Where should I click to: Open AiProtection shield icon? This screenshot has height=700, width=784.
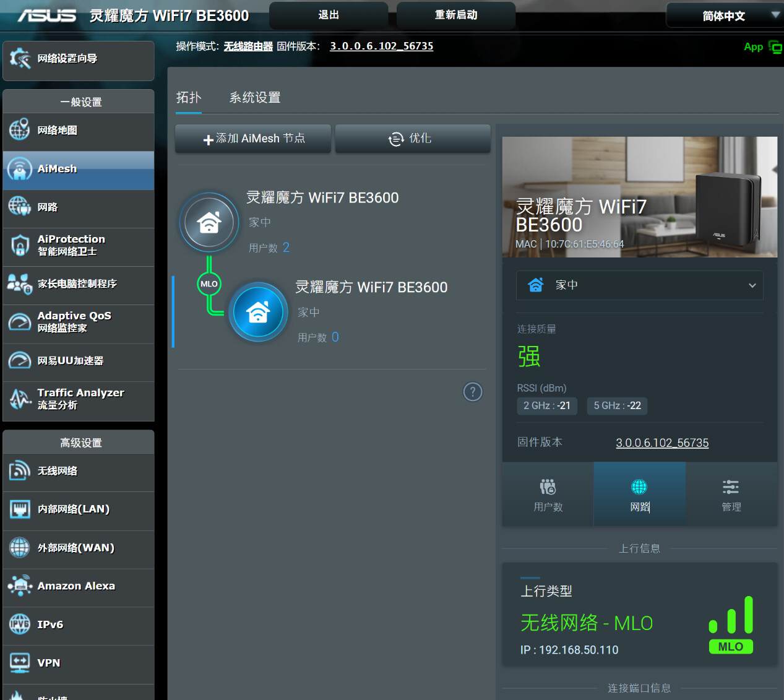(x=20, y=246)
